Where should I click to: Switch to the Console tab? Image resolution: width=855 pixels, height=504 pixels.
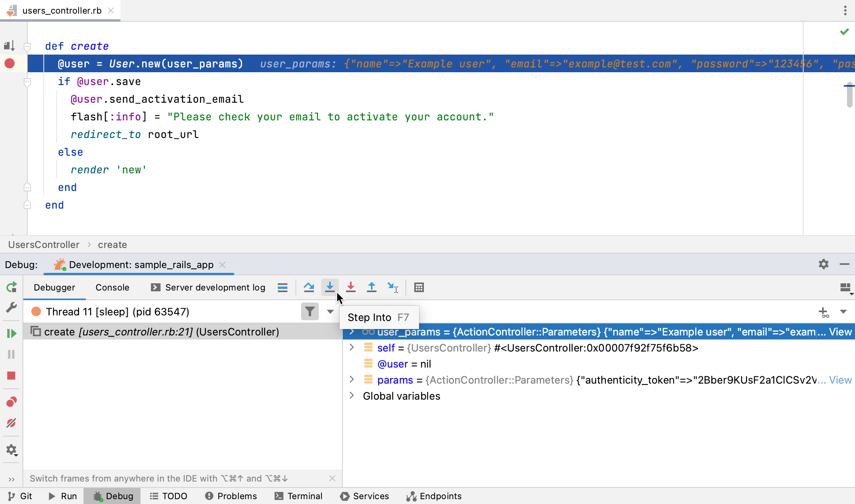click(112, 287)
